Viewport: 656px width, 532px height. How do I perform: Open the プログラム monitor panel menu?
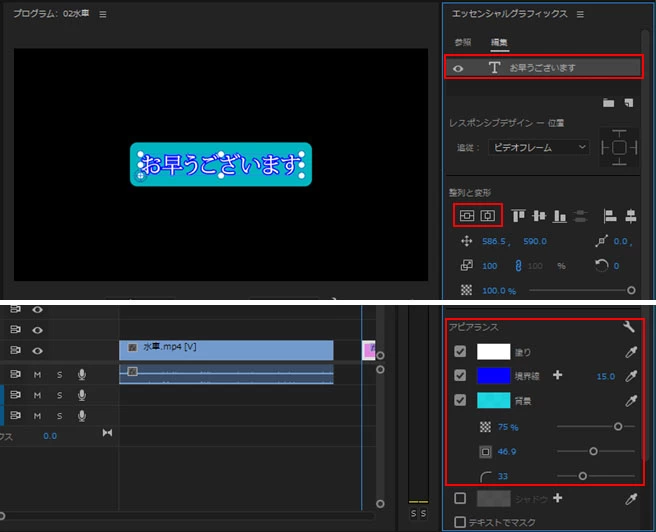coord(103,15)
